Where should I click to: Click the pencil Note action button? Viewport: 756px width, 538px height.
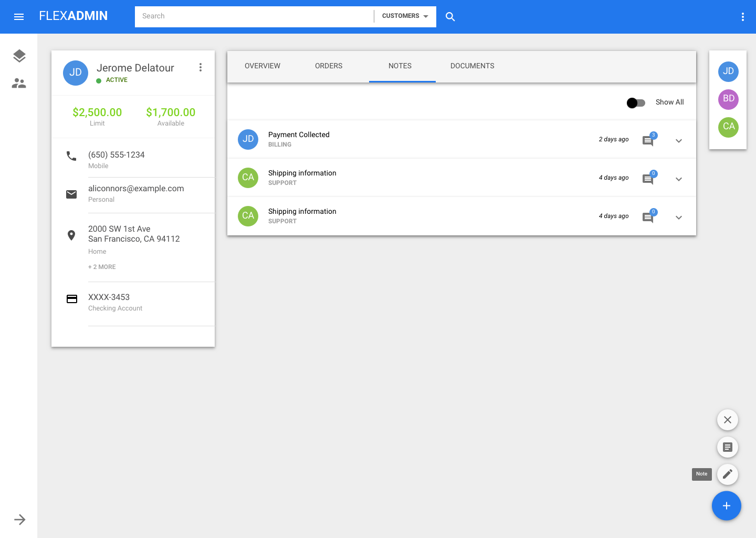[x=727, y=474]
